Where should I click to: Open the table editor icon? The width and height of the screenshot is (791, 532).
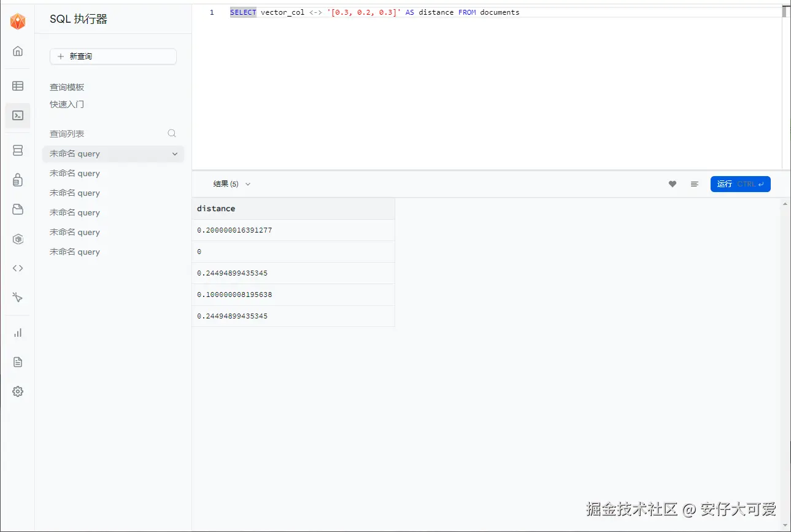tap(18, 86)
